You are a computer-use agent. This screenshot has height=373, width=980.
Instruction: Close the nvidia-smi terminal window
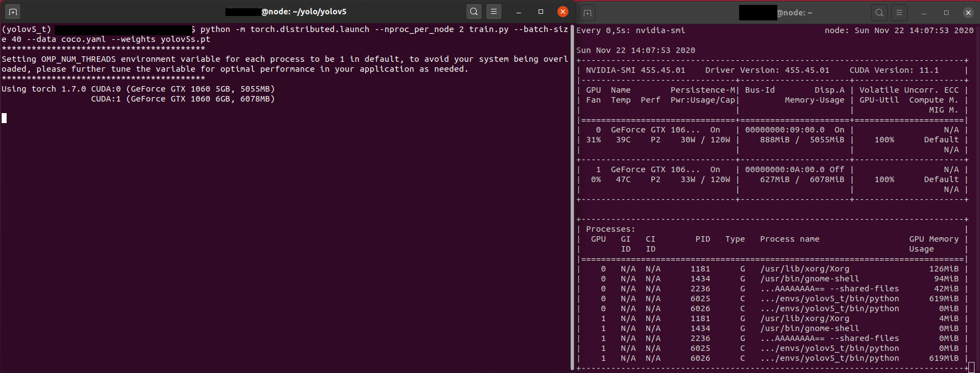pos(968,13)
